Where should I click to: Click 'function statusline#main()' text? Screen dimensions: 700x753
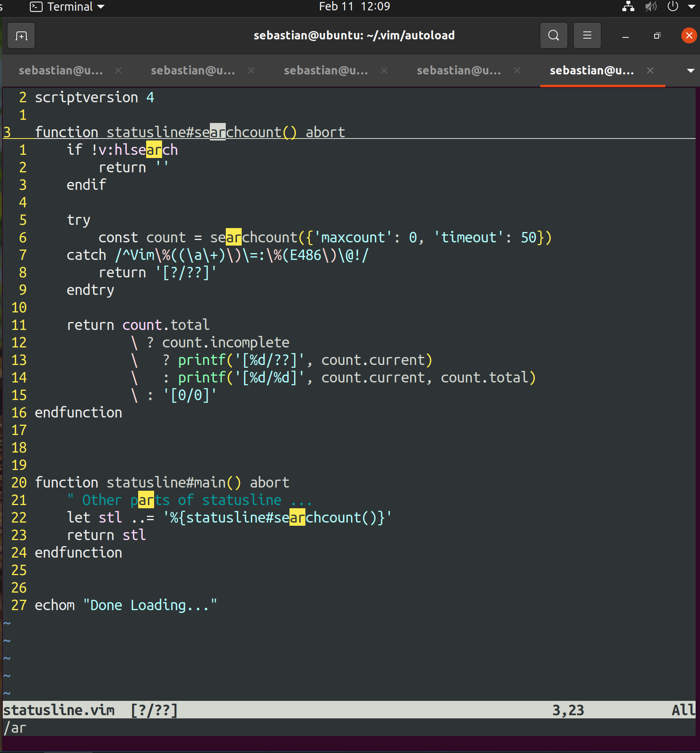pyautogui.click(x=138, y=483)
